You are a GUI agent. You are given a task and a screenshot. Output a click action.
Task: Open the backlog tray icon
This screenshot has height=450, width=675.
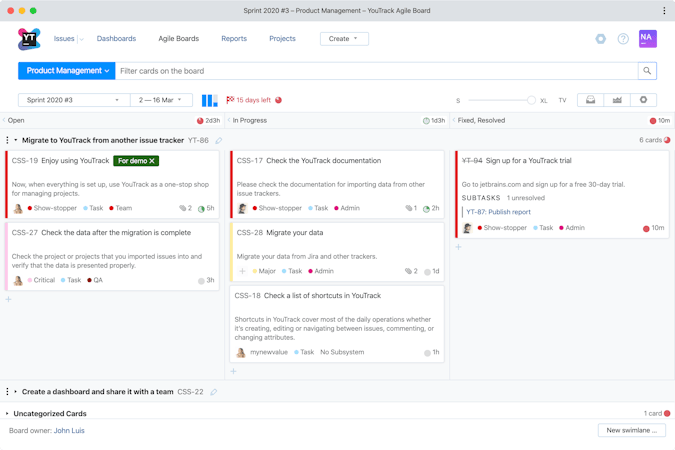pos(591,100)
